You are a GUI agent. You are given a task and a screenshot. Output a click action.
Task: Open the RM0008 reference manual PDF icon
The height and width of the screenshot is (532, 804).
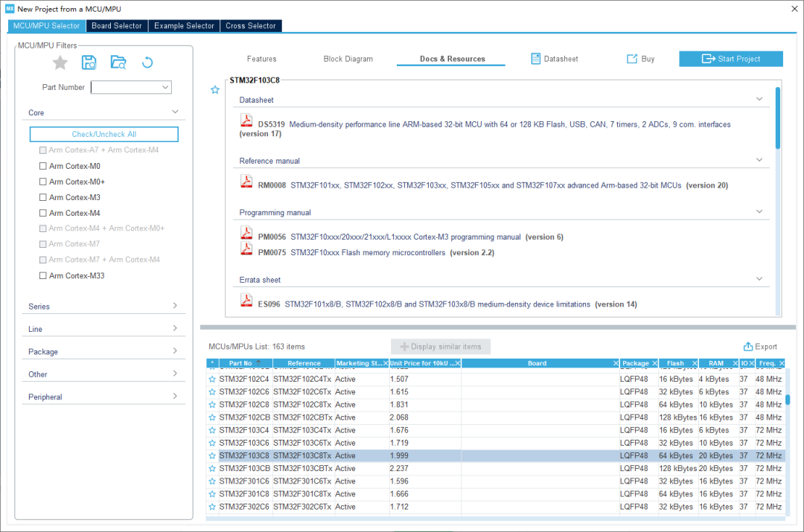click(x=246, y=182)
